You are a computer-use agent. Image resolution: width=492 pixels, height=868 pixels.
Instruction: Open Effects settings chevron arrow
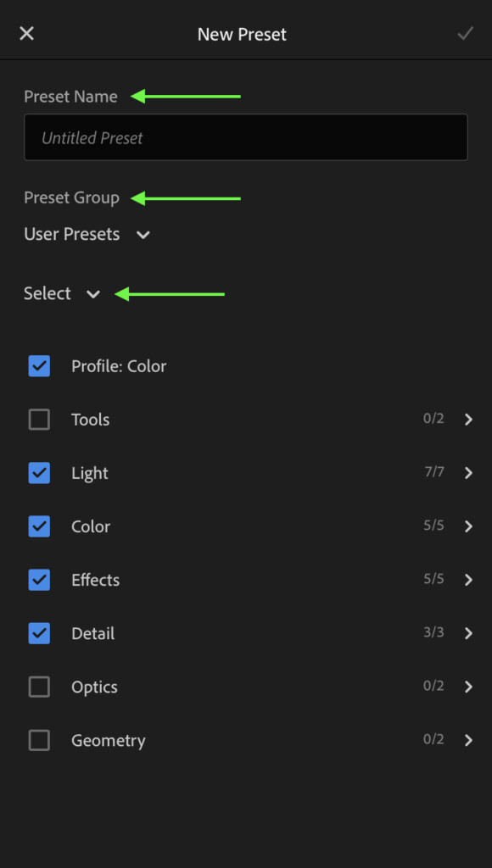point(469,580)
